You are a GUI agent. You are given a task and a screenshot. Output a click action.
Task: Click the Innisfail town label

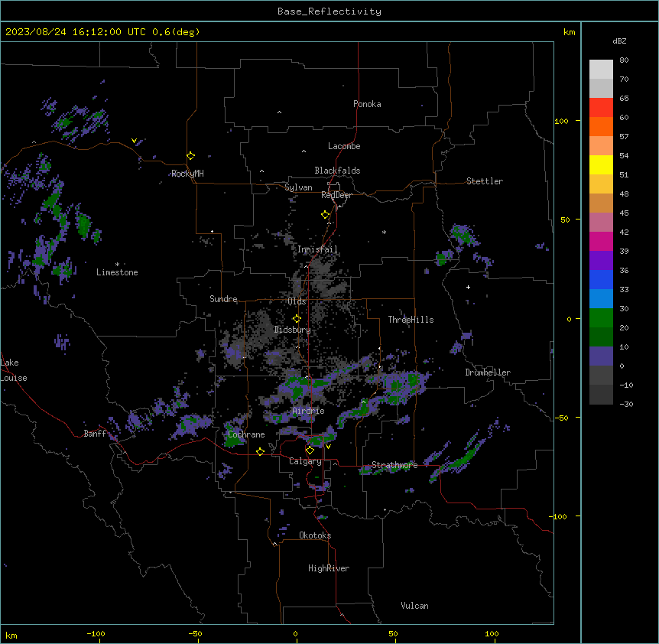coord(317,249)
